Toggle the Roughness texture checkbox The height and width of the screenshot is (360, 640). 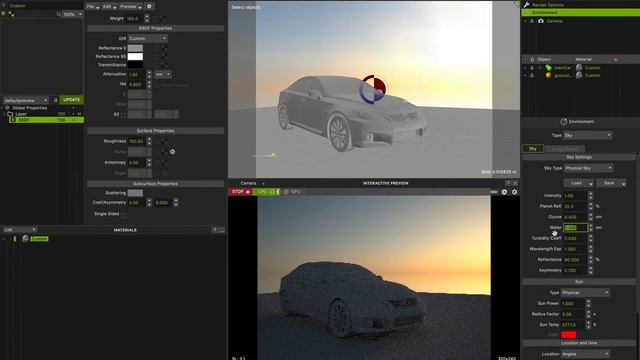(x=157, y=141)
